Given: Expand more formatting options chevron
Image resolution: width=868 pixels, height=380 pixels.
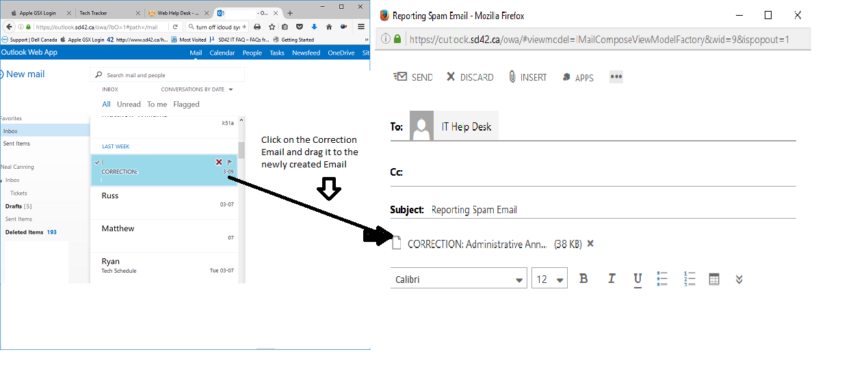Looking at the screenshot, I should 739,279.
